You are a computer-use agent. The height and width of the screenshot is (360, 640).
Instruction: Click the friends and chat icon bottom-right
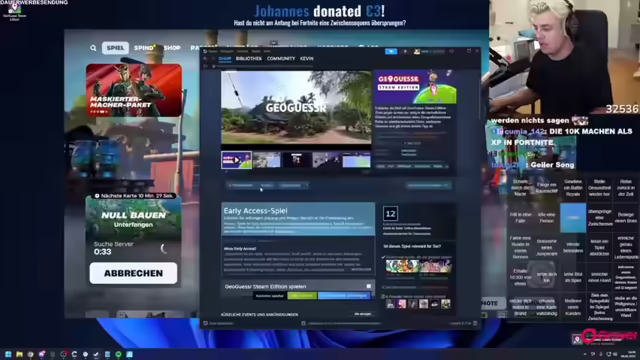pyautogui.click(x=475, y=323)
